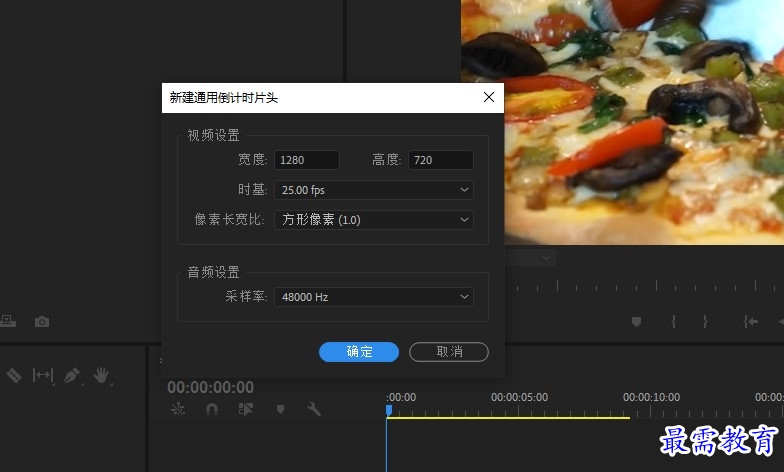Open the 时基 25.00 fps dropdown
This screenshot has height=472, width=784.
[374, 190]
